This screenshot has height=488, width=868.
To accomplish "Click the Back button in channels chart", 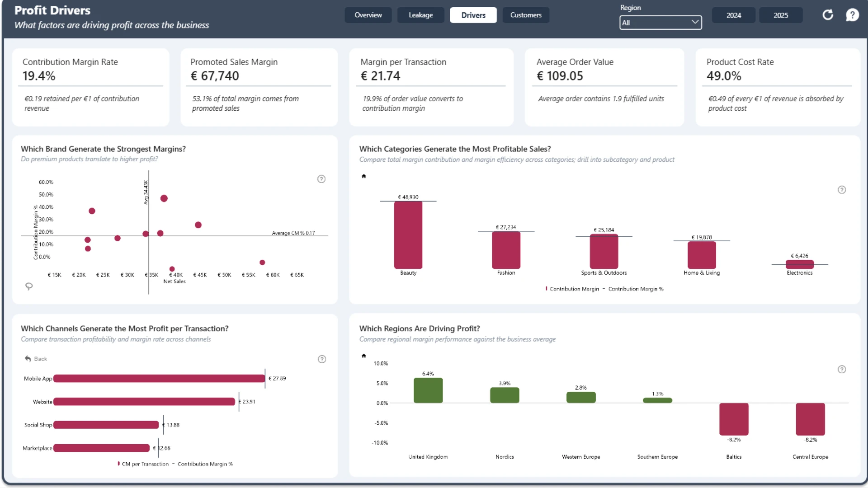I will (36, 359).
